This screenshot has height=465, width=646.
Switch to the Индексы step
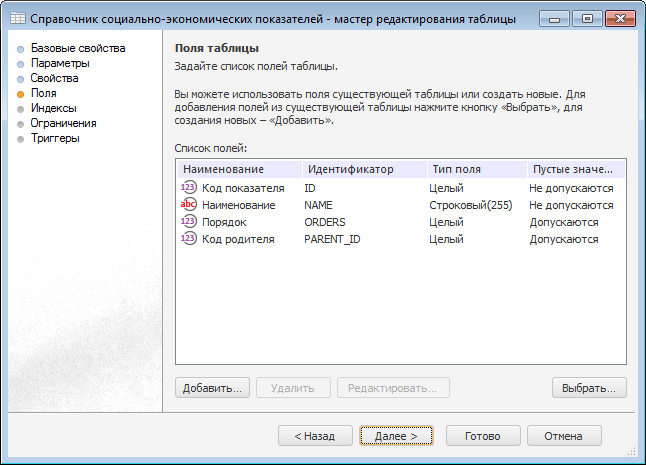point(55,108)
